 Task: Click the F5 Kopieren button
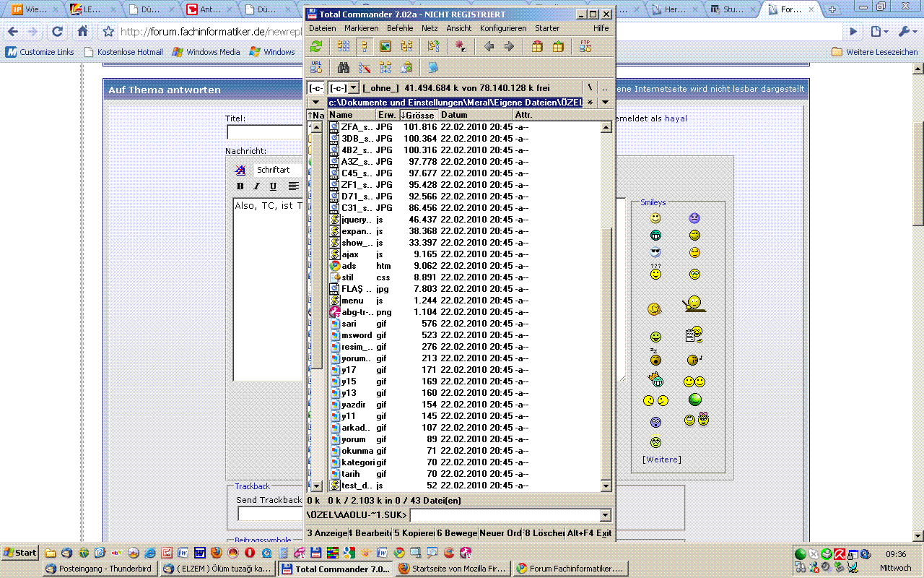(414, 533)
